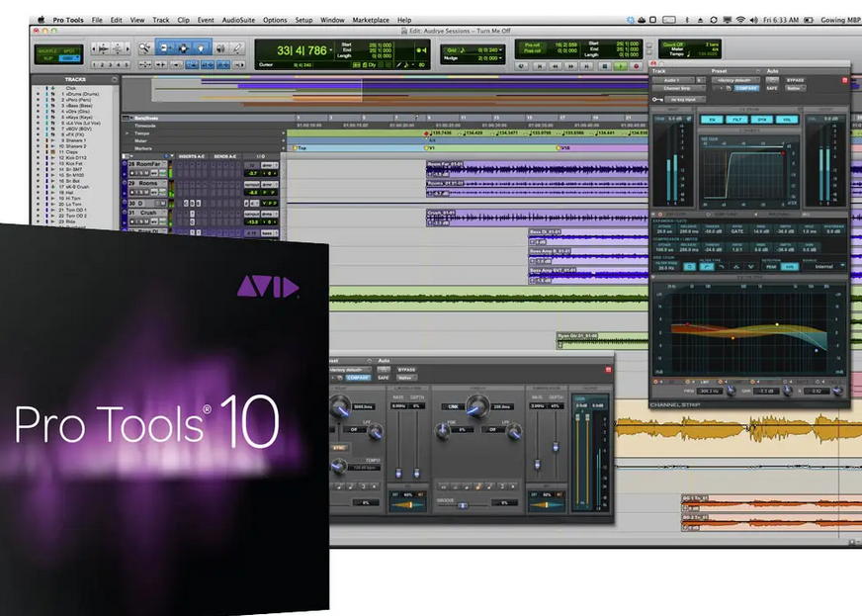Click the Stop transport button
This screenshot has height=616, width=862.
604,66
